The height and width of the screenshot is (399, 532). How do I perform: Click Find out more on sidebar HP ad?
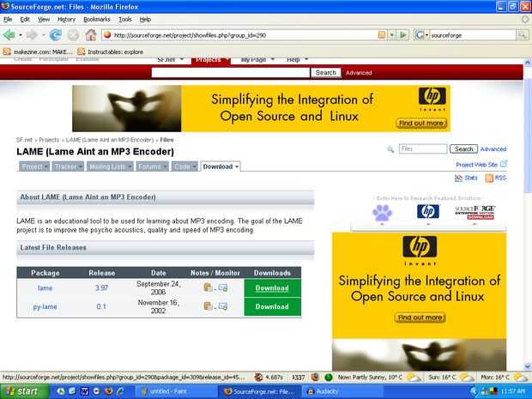coord(420,317)
